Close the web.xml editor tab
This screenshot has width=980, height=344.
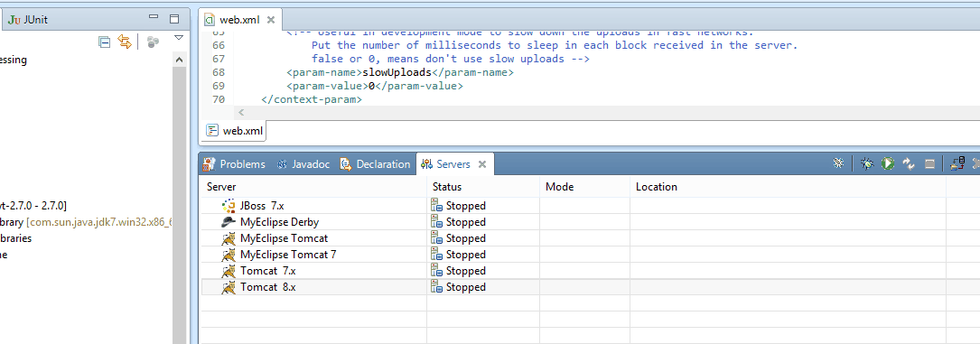click(x=271, y=19)
